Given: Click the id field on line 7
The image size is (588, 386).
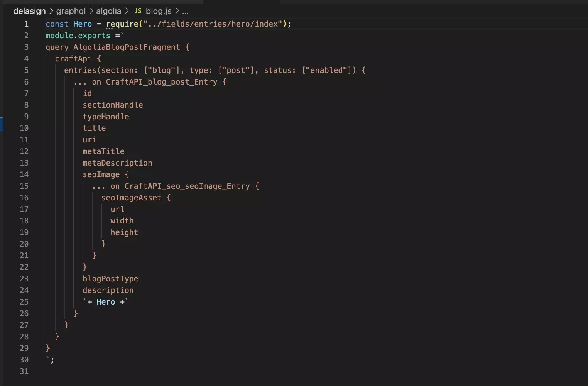Looking at the screenshot, I should click(87, 93).
